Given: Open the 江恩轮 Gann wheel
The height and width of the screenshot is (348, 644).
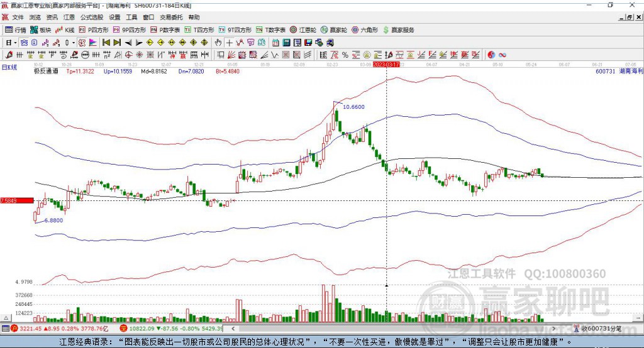Looking at the screenshot, I should 303,30.
